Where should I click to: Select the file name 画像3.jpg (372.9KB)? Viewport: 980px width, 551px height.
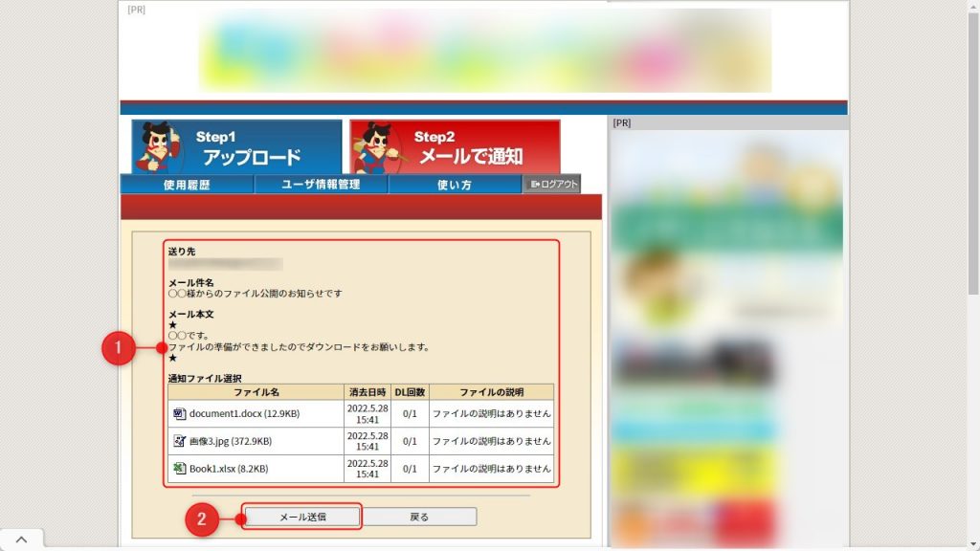[231, 441]
